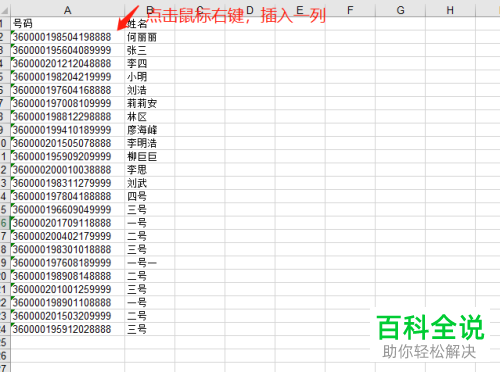Viewport: 500px width, 372px height.
Task: Click 二号 beside 360000198908148888
Action: pyautogui.click(x=150, y=276)
